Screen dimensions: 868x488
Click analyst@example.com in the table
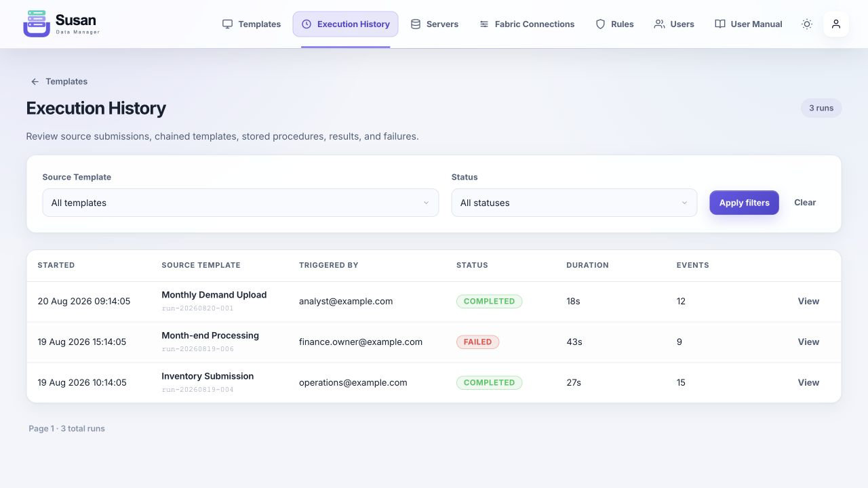coord(346,301)
